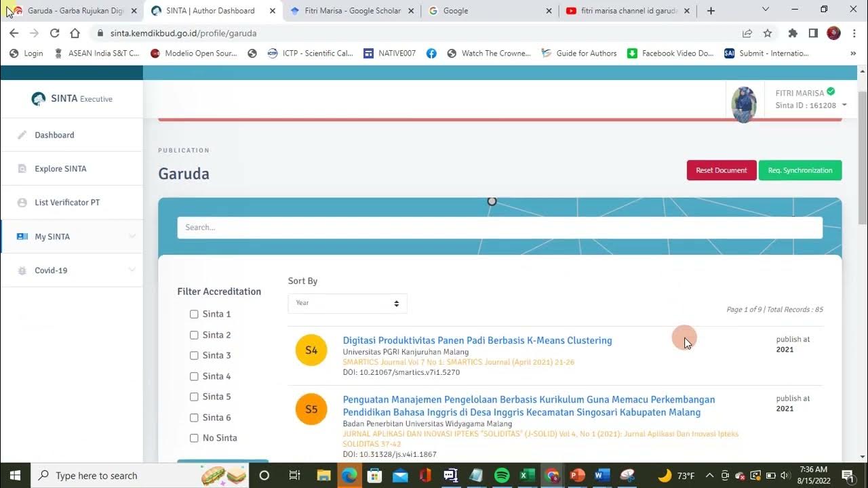The width and height of the screenshot is (868, 488).
Task: Click the S5 accreditation badge
Action: (311, 409)
